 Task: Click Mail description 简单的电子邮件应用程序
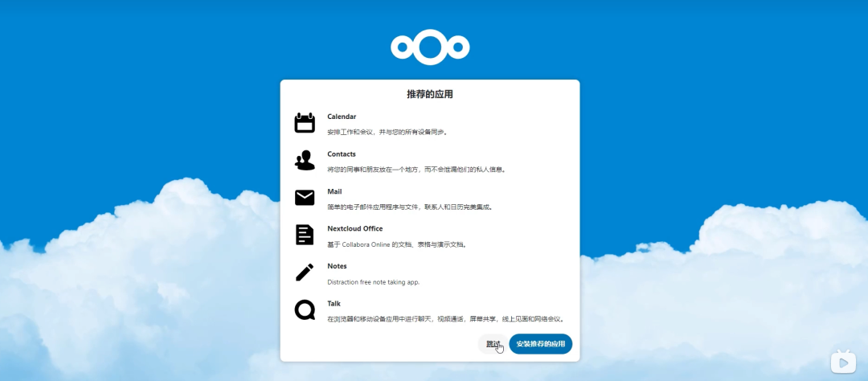410,207
